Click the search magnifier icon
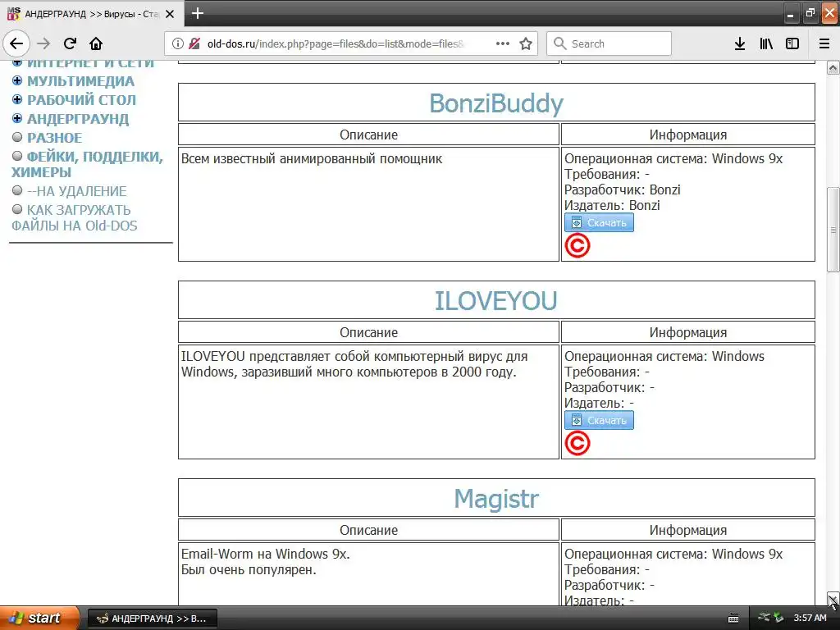This screenshot has width=840, height=630. (559, 43)
